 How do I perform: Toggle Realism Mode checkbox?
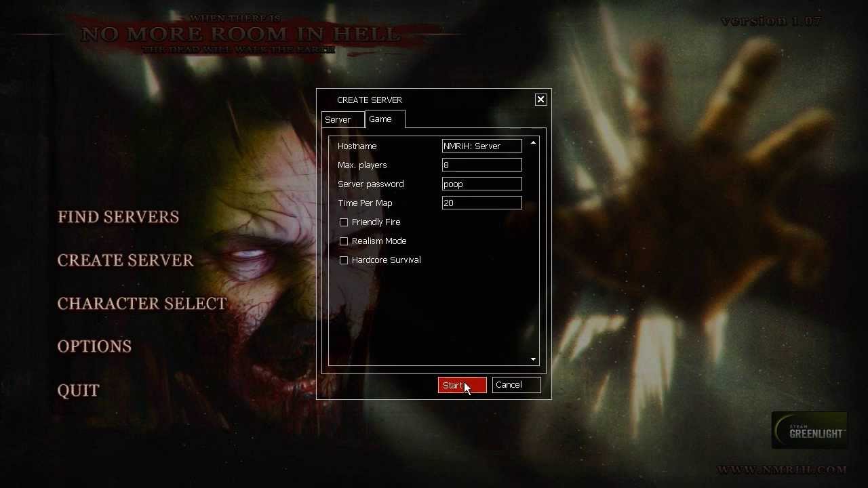tap(344, 241)
